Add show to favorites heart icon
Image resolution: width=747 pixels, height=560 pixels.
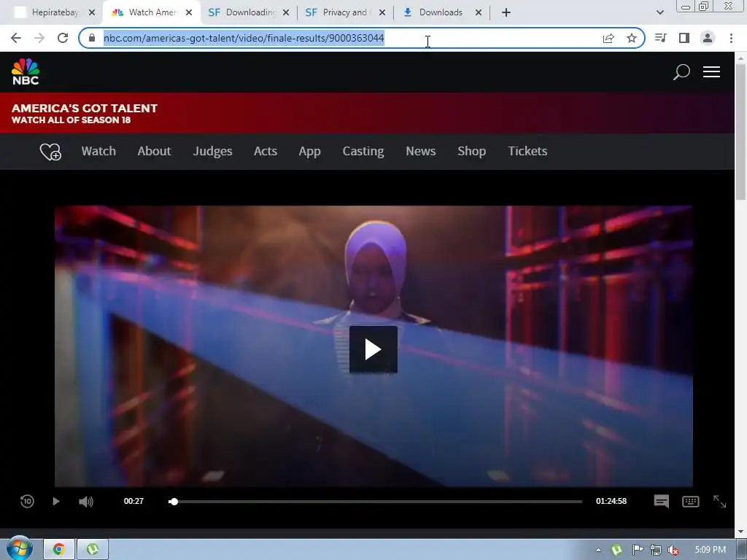[50, 152]
